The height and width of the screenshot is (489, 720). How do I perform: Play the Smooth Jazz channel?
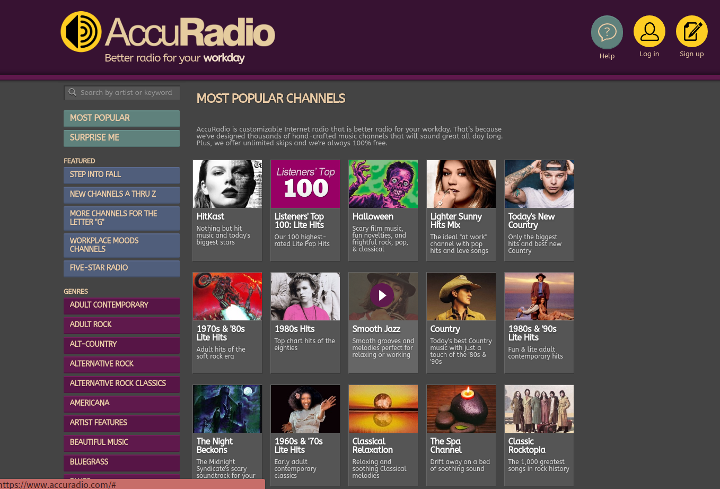pyautogui.click(x=382, y=296)
